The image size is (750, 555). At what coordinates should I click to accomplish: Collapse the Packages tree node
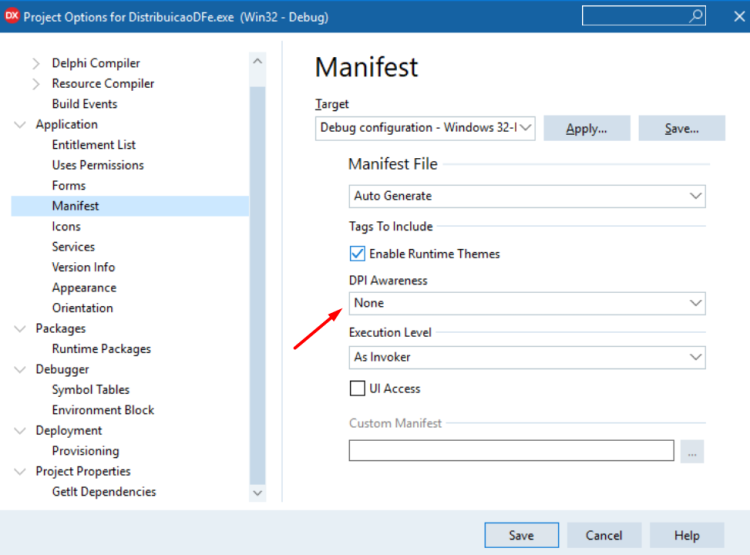click(x=20, y=329)
